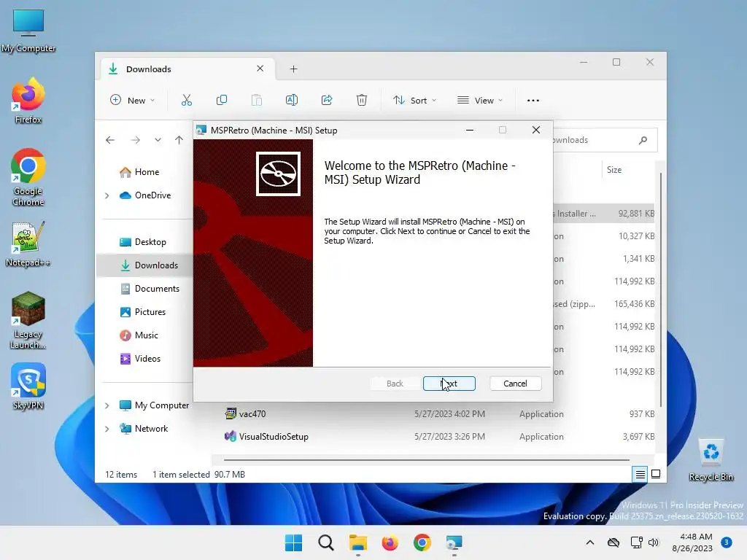The width and height of the screenshot is (747, 560).
Task: Expand the OneDrive tree node
Action: pyautogui.click(x=107, y=195)
